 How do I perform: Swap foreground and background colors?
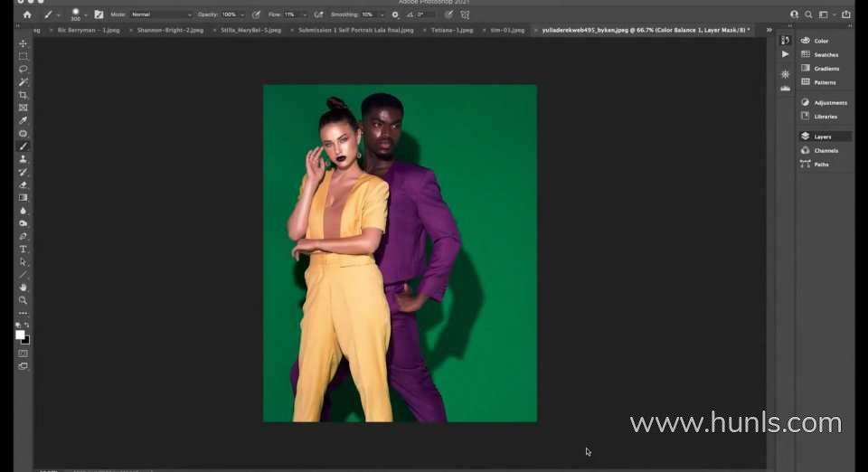point(26,325)
